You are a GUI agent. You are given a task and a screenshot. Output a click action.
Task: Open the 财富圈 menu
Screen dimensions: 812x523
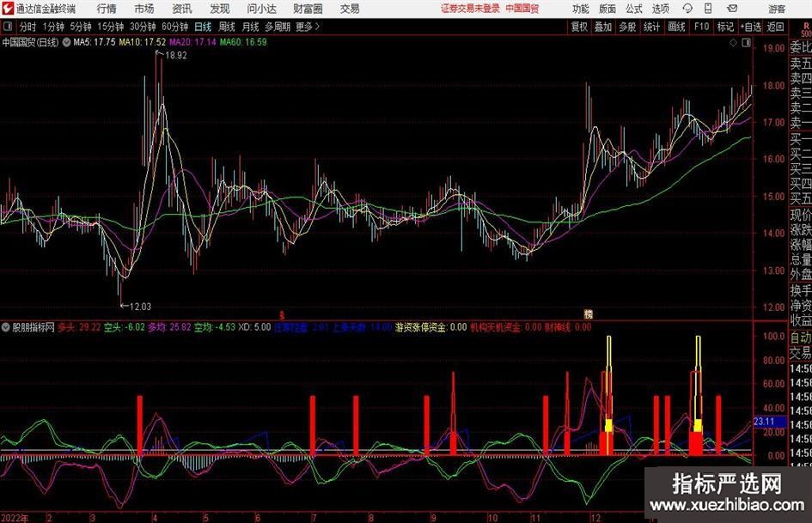(x=308, y=9)
